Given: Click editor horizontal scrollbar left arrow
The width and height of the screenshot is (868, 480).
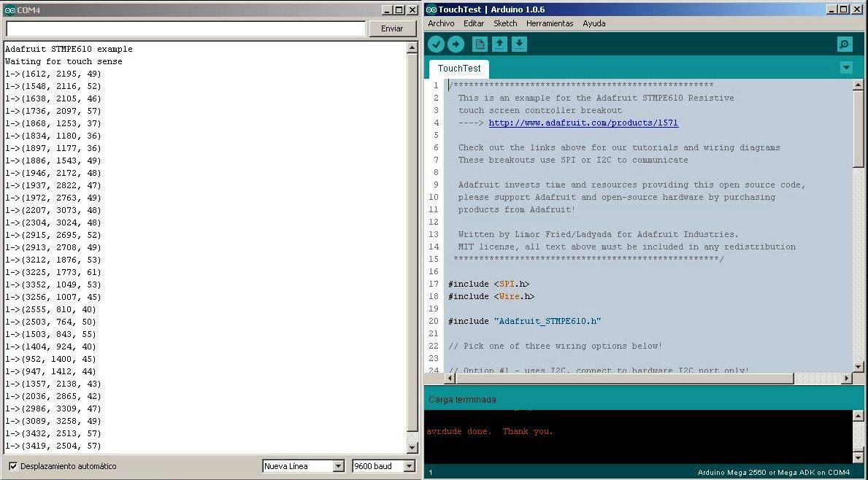Looking at the screenshot, I should point(450,379).
